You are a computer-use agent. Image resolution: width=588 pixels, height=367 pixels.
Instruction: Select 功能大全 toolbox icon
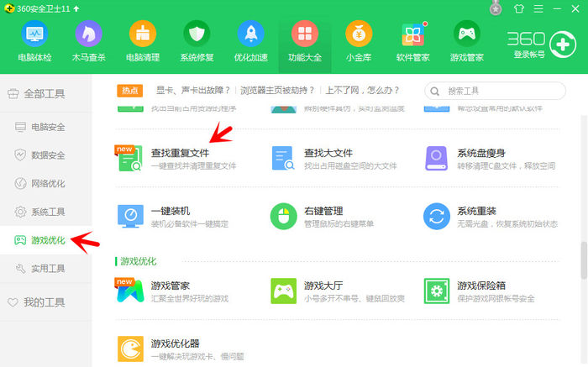(304, 34)
